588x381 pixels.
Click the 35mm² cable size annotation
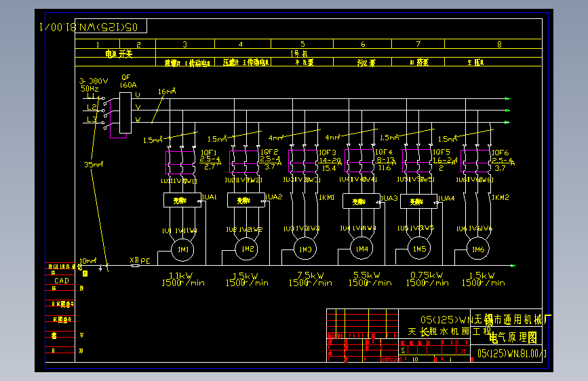[94, 164]
